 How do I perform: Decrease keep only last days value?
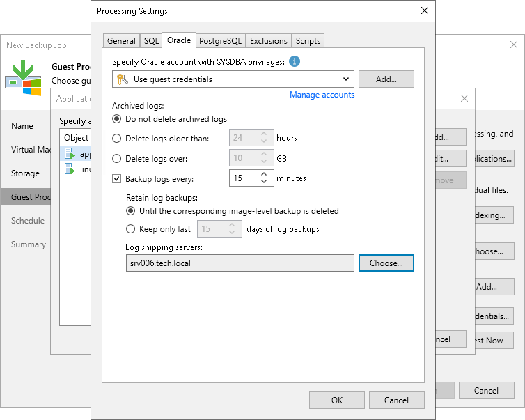coord(232,233)
